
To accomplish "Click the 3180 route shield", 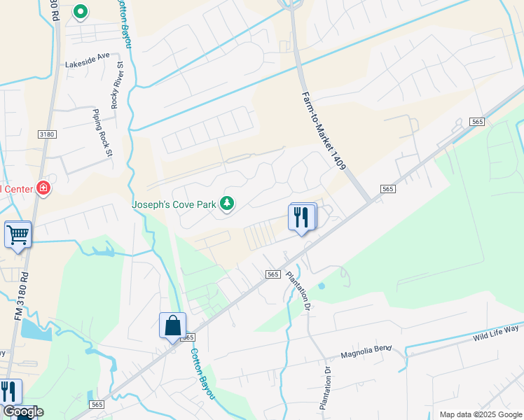I will 47,134.
